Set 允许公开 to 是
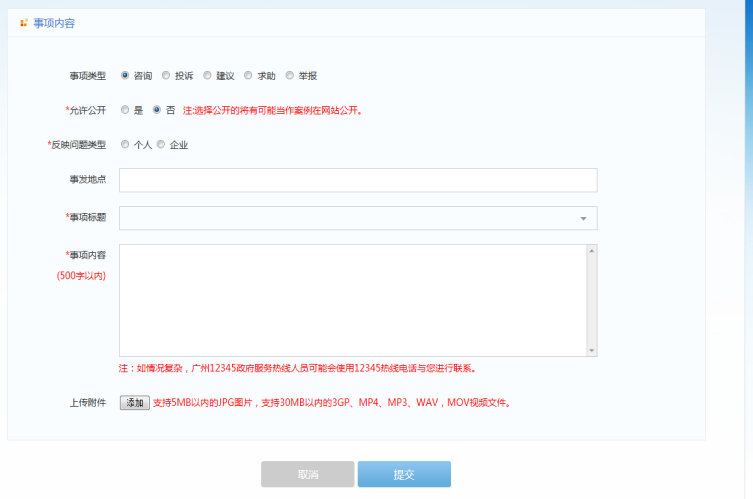The width and height of the screenshot is (753, 499). (x=125, y=110)
